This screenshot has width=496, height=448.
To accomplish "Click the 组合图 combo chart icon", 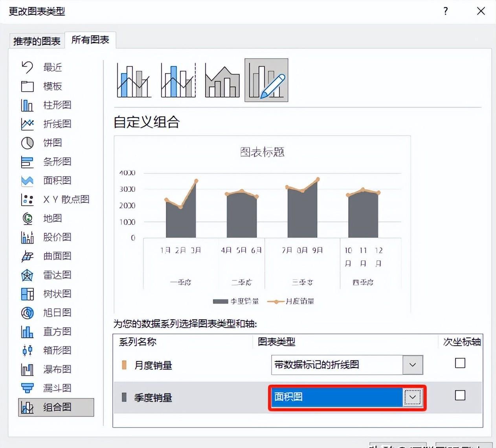I will coord(27,407).
